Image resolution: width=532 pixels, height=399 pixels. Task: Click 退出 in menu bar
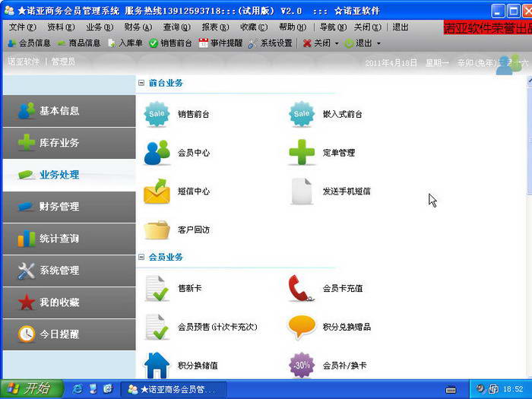click(x=401, y=27)
